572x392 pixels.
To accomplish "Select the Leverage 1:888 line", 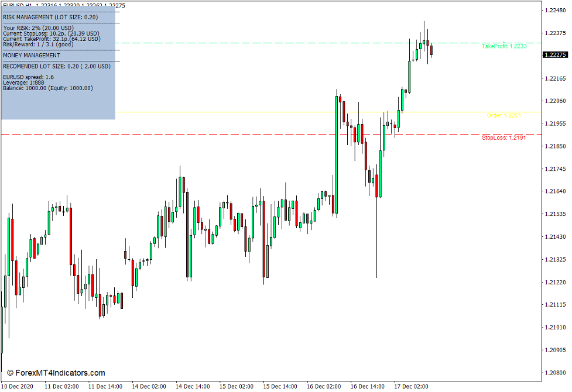I will pos(23,82).
